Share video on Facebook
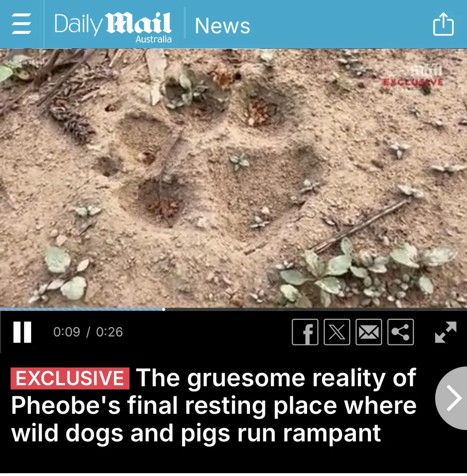The width and height of the screenshot is (467, 476). (x=305, y=332)
